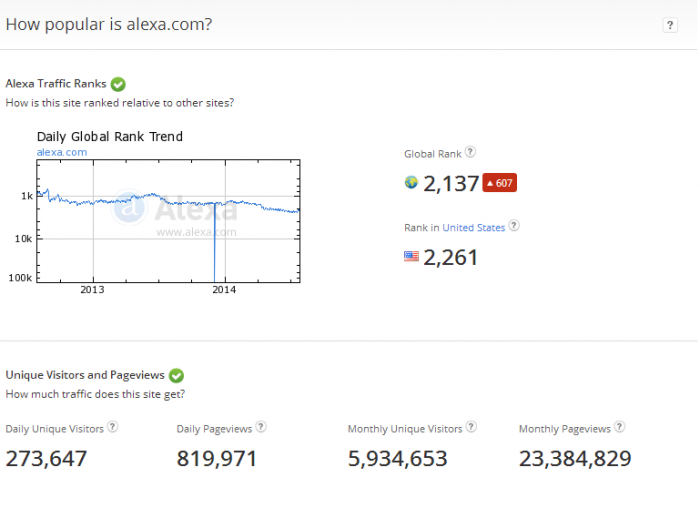Click the 10k label on the chart's vertical axis

(23, 239)
